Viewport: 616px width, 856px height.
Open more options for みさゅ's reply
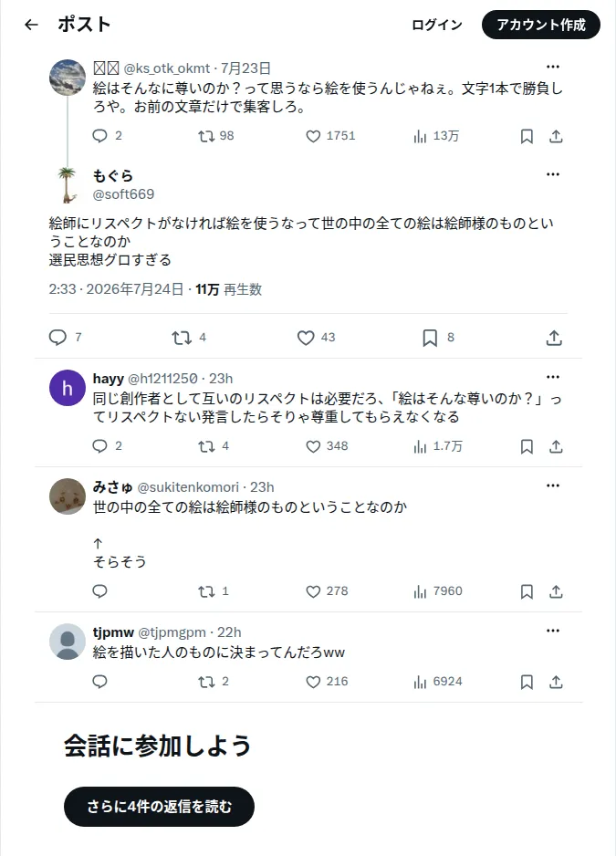(x=553, y=485)
